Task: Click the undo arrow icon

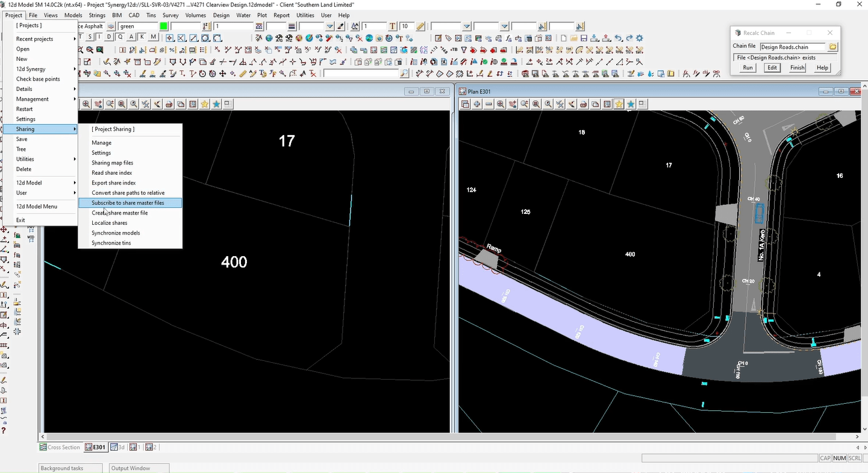Action: (x=619, y=38)
